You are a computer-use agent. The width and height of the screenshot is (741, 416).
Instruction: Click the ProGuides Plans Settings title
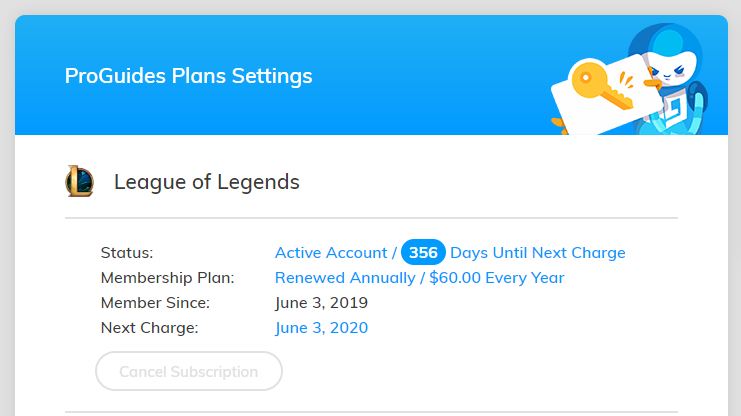pyautogui.click(x=188, y=76)
